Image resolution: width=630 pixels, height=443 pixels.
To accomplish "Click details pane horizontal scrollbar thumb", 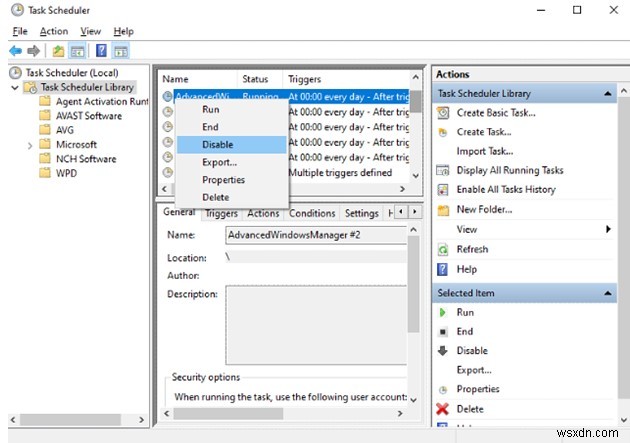I will [228, 413].
